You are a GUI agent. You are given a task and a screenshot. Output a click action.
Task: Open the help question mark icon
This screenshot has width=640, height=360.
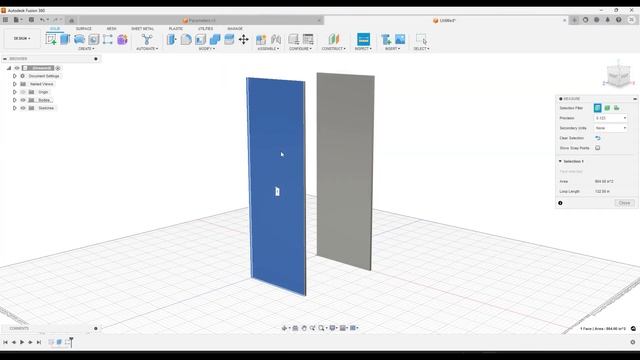(x=619, y=20)
